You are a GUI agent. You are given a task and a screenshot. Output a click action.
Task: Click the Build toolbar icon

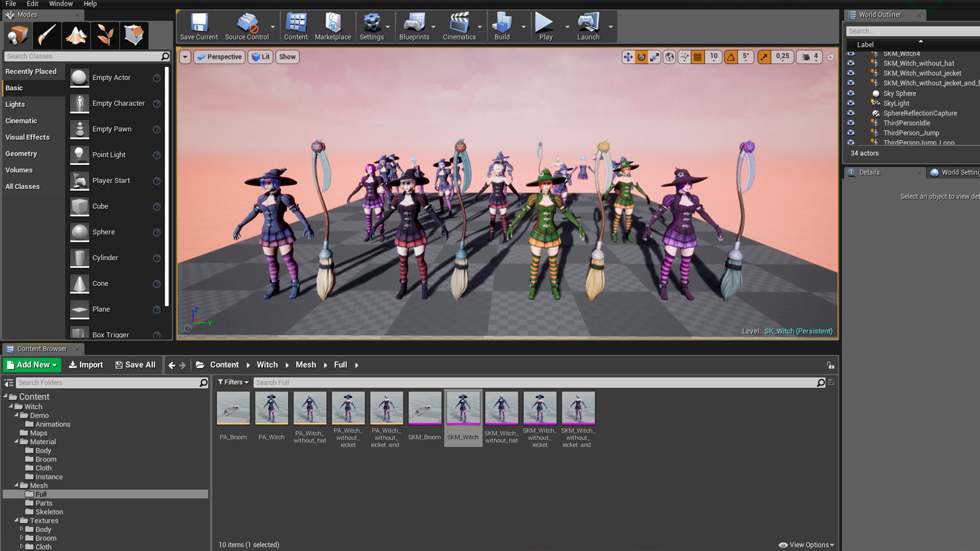pos(502,23)
